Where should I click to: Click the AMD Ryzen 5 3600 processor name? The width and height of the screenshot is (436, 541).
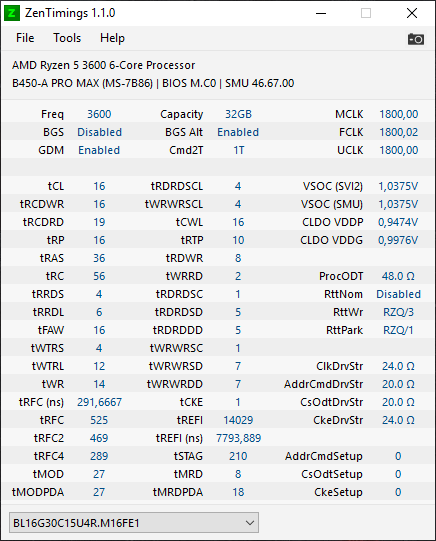pyautogui.click(x=103, y=65)
